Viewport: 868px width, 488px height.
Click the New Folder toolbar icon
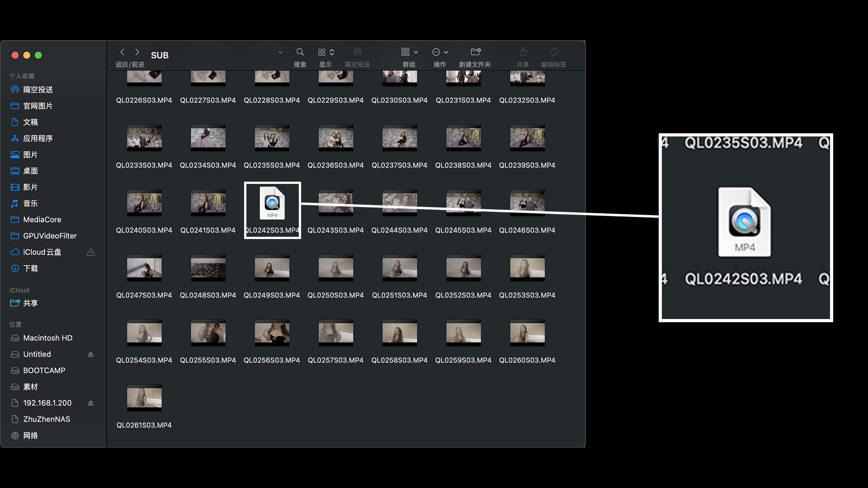point(475,52)
